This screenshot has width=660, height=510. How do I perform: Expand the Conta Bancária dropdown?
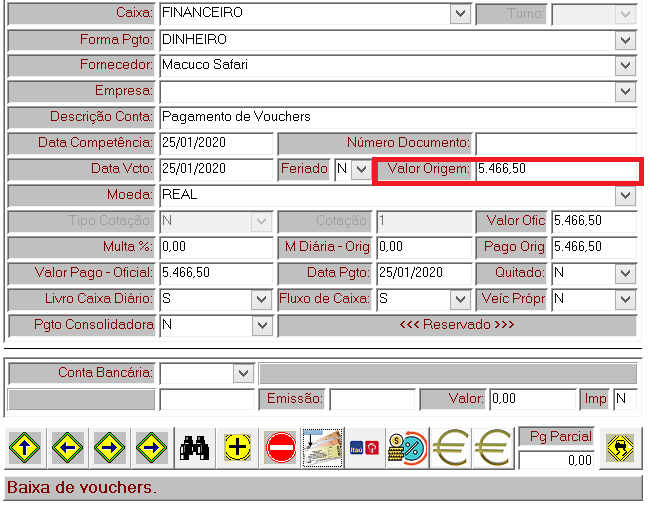243,373
